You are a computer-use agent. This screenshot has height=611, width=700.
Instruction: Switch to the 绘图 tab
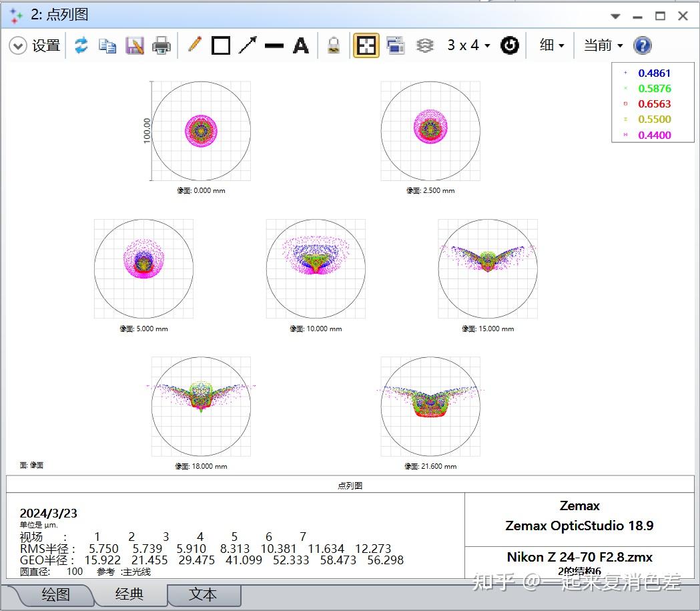click(x=55, y=594)
